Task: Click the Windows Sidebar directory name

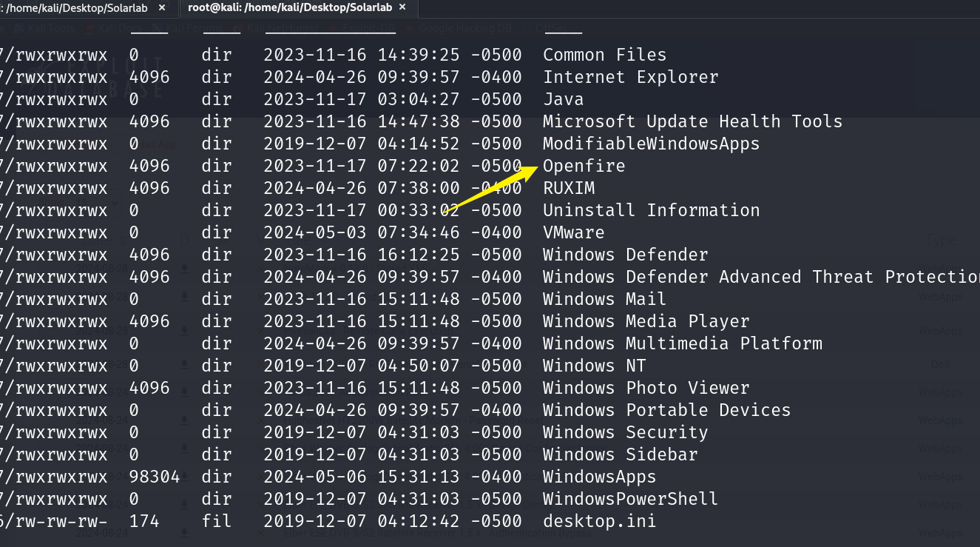Action: [620, 454]
